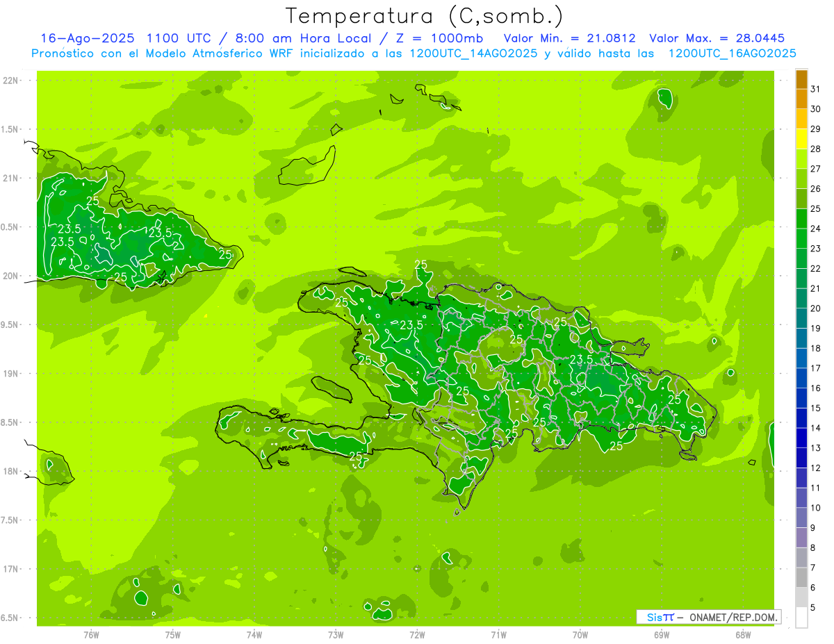Select '1200UTC_16AGO2025' valid-until time
The image size is (834, 644).
[732, 53]
